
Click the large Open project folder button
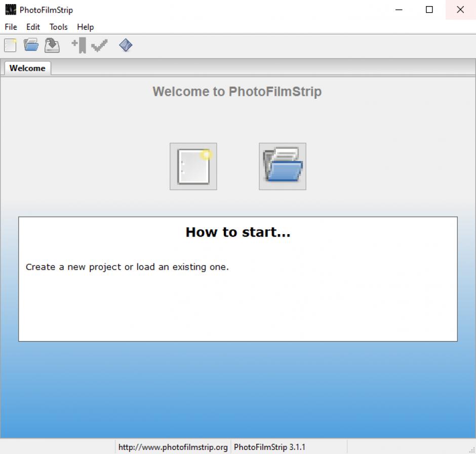coord(283,166)
